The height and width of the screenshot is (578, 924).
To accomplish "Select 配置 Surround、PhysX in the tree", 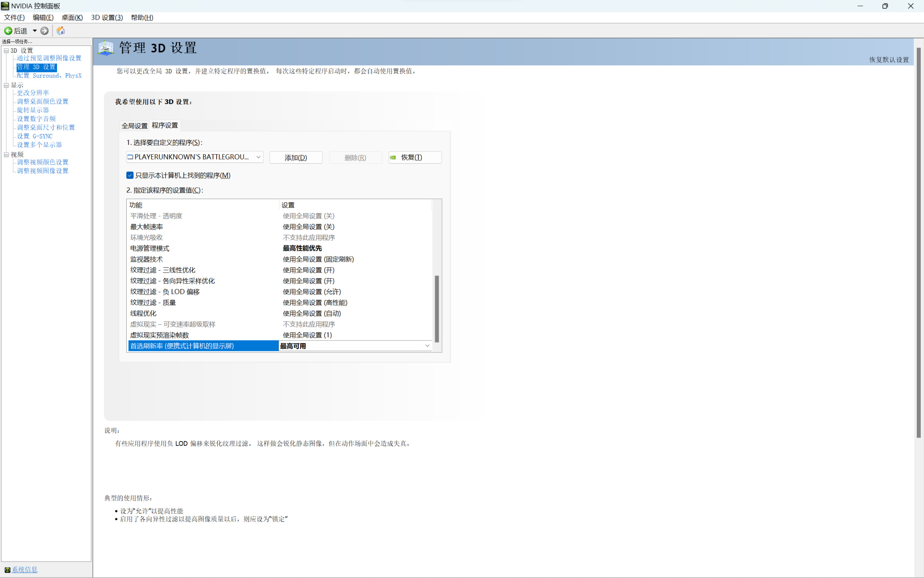I will click(49, 75).
